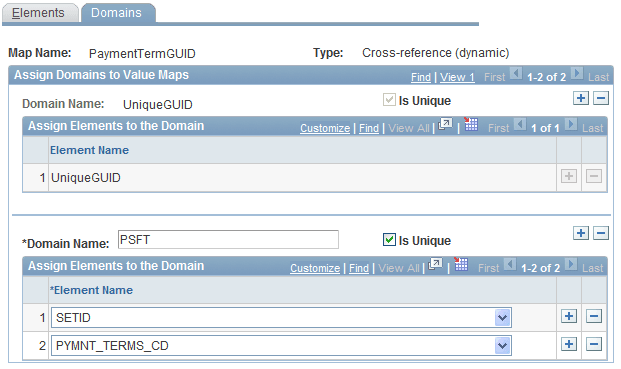The height and width of the screenshot is (369, 621).
Task: Click View 1 link in Assign Domains header
Action: tap(457, 77)
